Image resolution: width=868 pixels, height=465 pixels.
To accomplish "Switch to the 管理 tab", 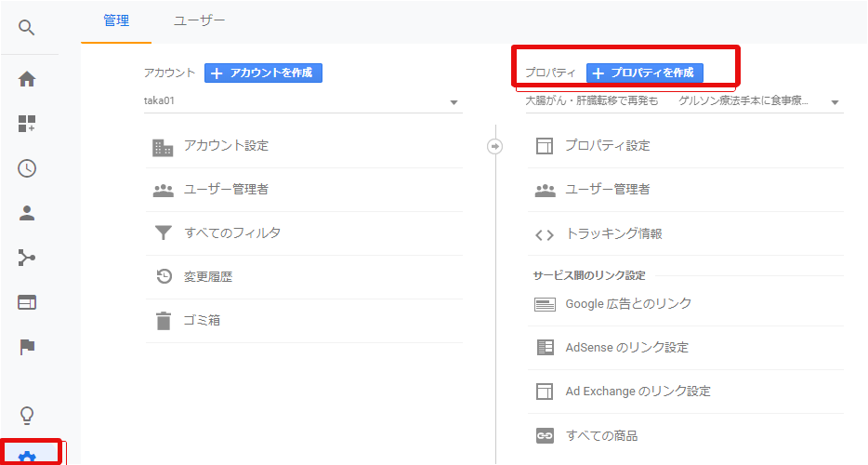I will coord(116,21).
